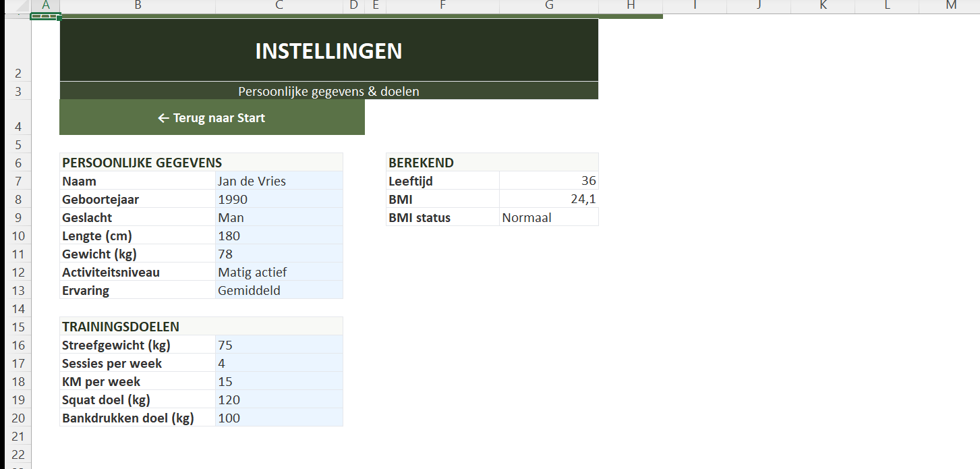Select the Bankdrukken doel value 100
This screenshot has width=980, height=469.
click(x=279, y=418)
